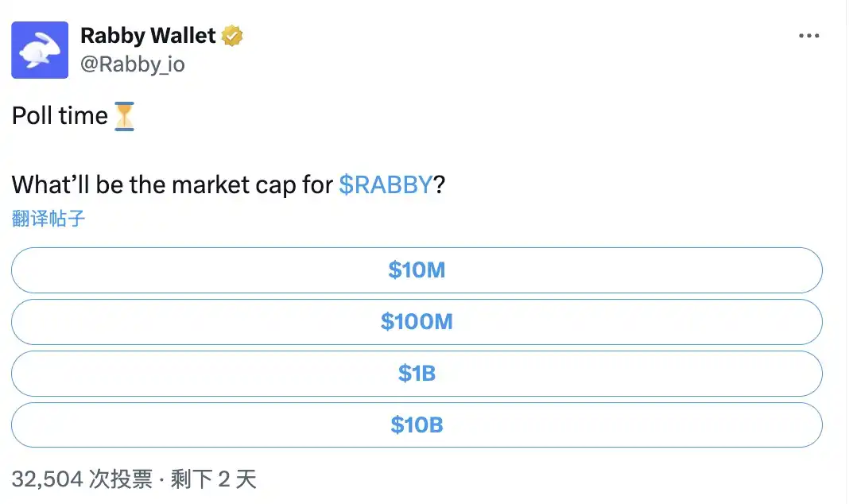The image size is (857, 504).
Task: Open the three-dot more options menu
Action: click(x=809, y=37)
